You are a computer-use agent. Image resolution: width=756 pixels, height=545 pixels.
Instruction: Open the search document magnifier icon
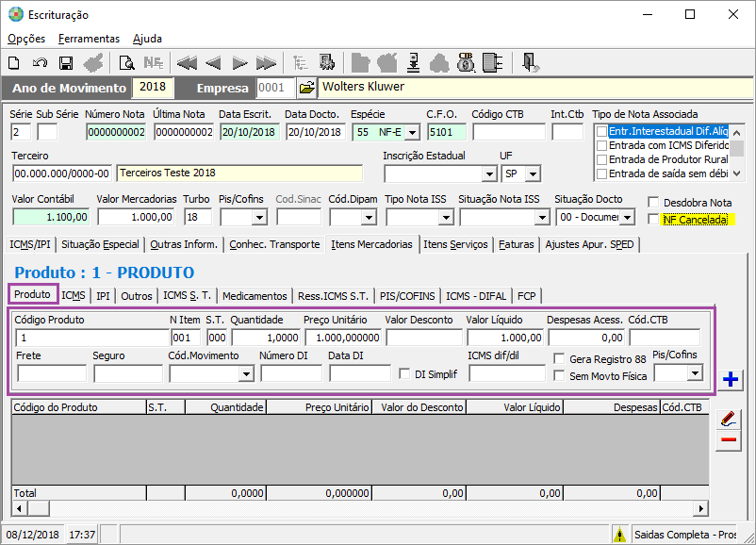pos(127,62)
